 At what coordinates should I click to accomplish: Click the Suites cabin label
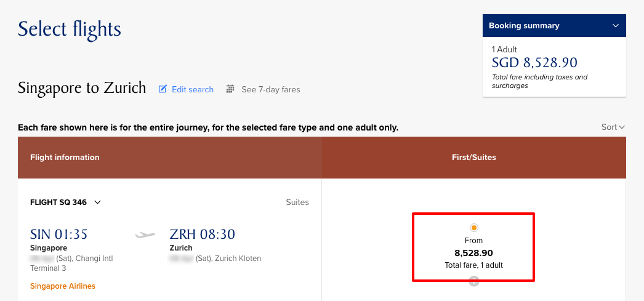[x=297, y=202]
